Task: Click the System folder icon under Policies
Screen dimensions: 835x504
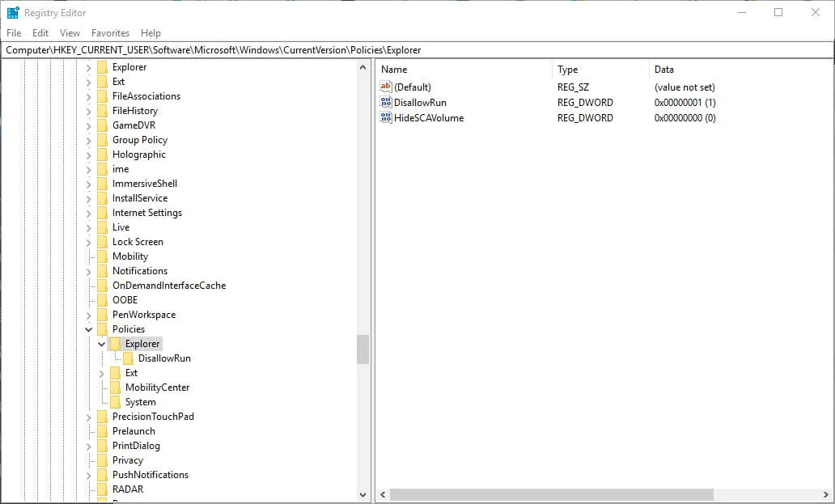Action: click(115, 402)
